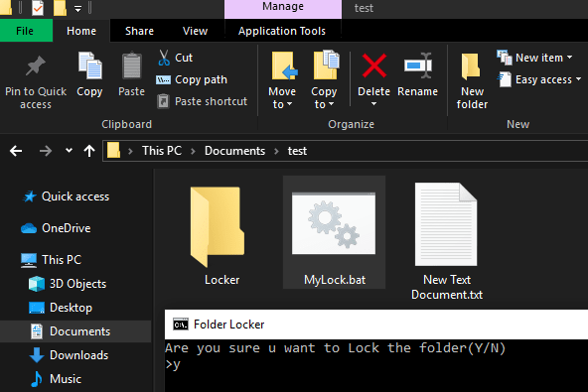This screenshot has width=588, height=392.
Task: Expand chevron after Documents in address bar
Action: click(x=276, y=151)
